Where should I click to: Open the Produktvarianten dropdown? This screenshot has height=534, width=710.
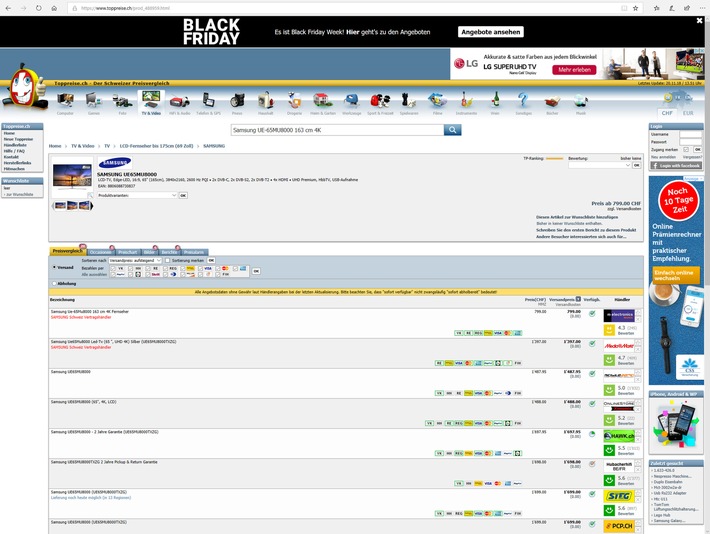[x=136, y=196]
